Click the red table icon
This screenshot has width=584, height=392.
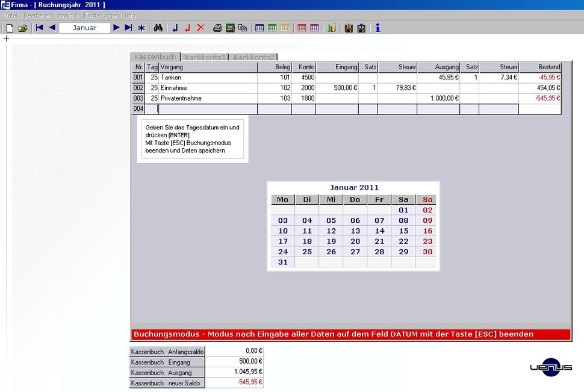302,28
